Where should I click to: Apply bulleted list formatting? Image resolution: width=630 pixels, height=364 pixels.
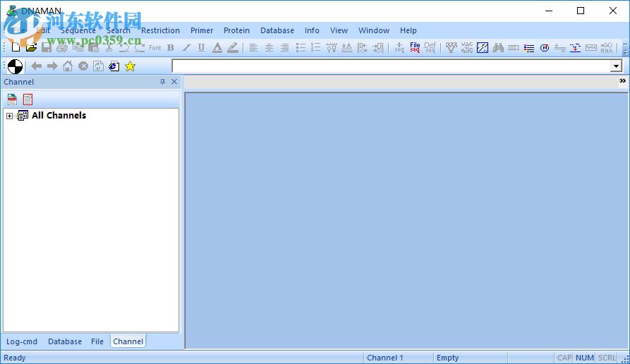pos(301,47)
